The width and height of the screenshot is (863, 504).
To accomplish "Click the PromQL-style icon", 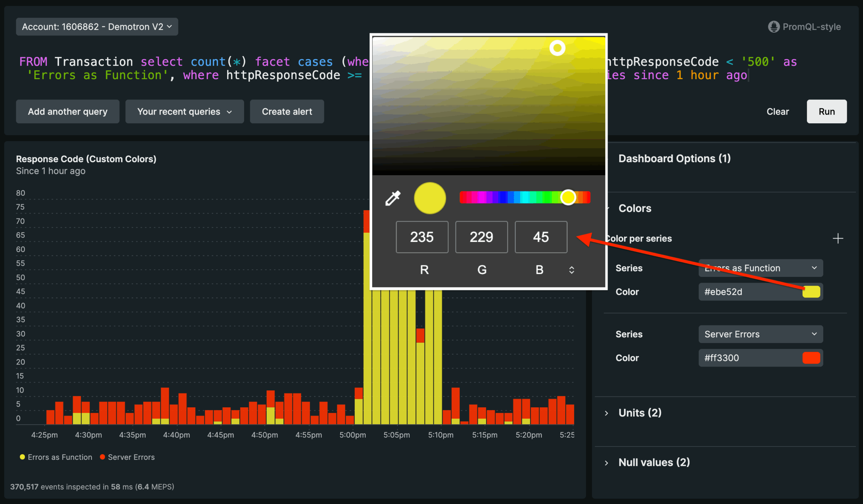I will click(774, 27).
